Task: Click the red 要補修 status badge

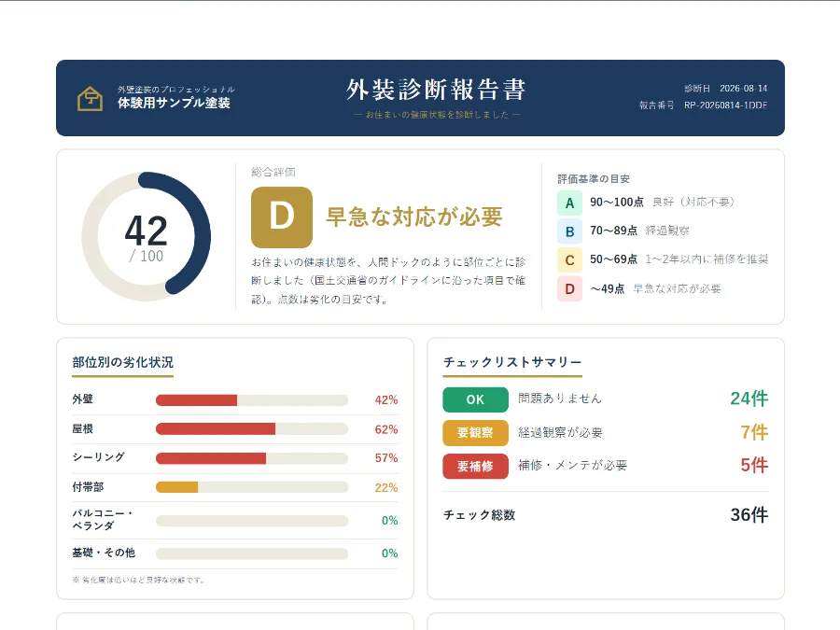Action: (x=475, y=466)
